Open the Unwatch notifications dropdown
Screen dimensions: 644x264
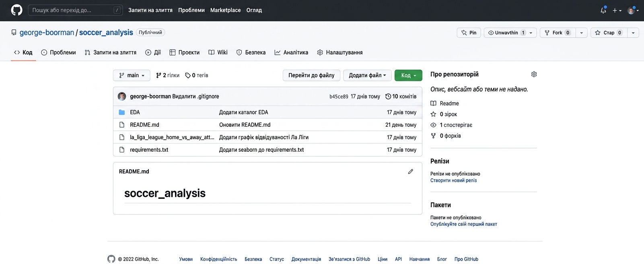(x=510, y=33)
